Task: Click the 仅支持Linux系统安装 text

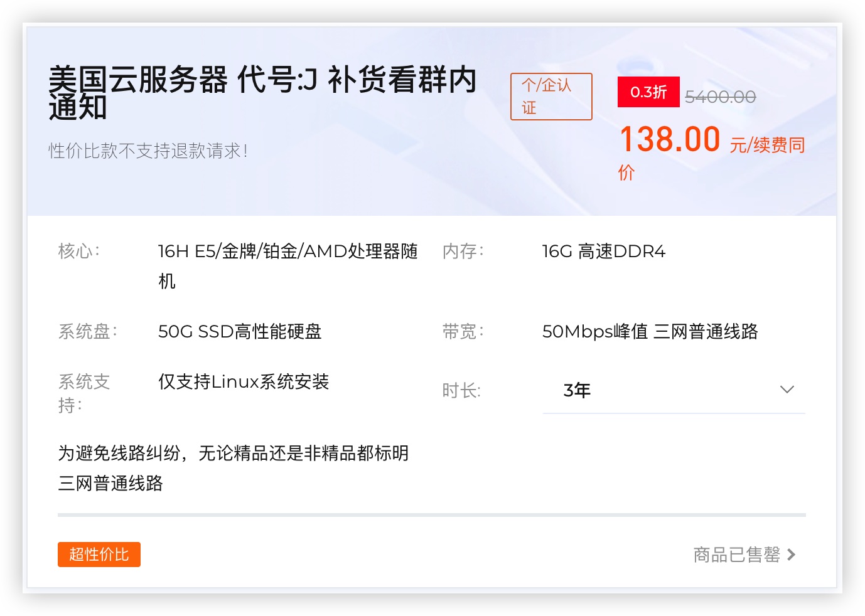Action: coord(244,381)
